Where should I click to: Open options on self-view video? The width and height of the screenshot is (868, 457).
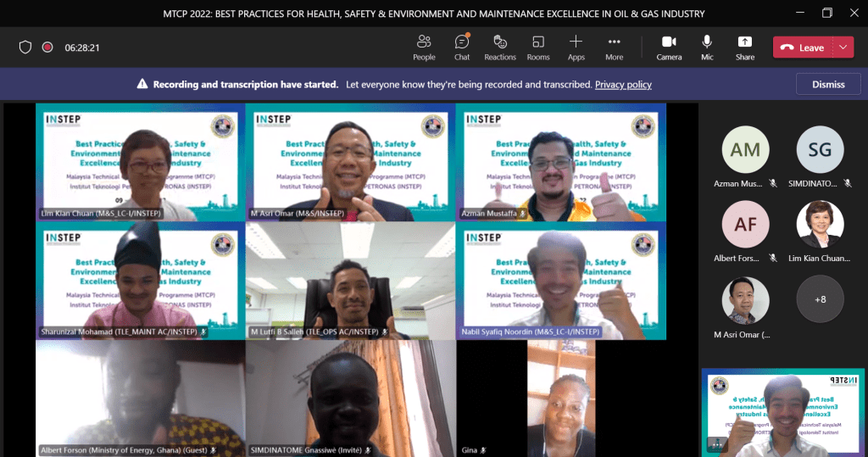click(x=717, y=443)
